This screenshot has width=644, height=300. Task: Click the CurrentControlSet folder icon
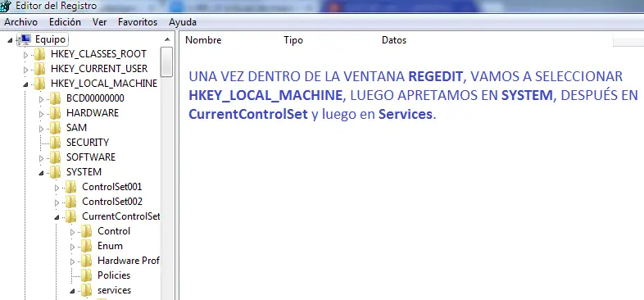coord(71,216)
